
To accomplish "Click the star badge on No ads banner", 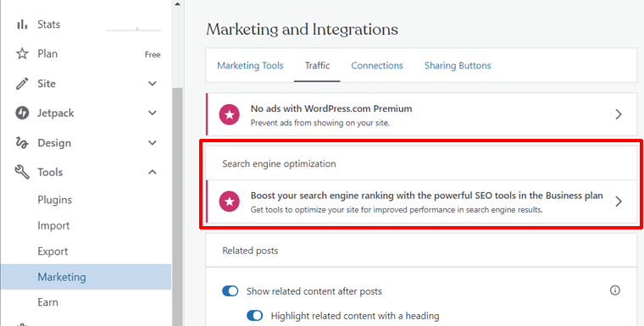I will click(229, 114).
